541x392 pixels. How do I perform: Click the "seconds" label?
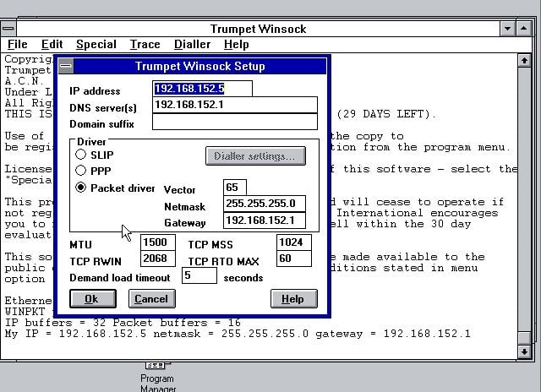tap(243, 278)
